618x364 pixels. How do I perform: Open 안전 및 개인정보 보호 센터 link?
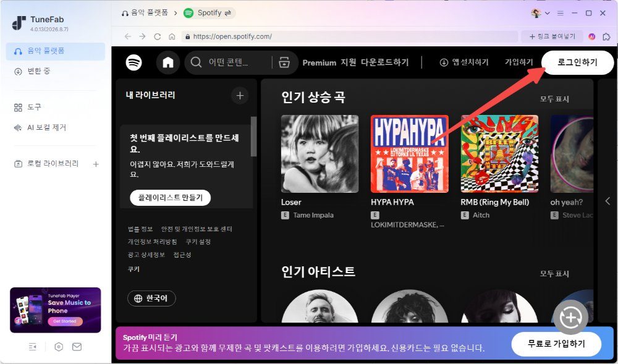197,229
